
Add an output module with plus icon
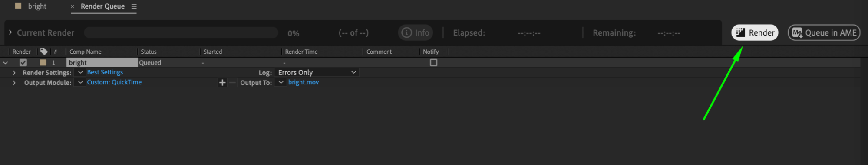[222, 82]
